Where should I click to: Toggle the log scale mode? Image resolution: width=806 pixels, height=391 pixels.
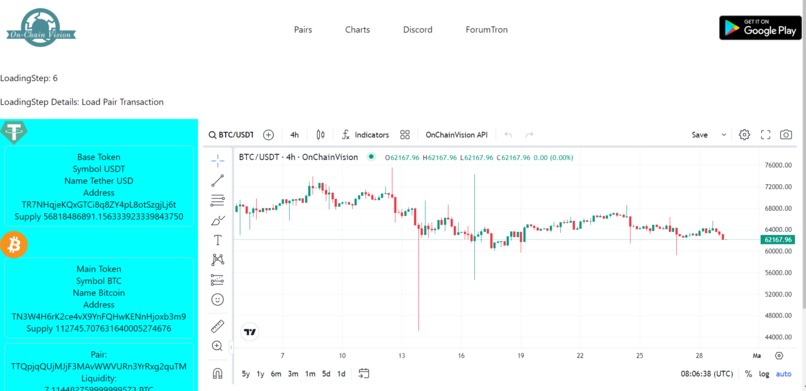click(x=764, y=374)
